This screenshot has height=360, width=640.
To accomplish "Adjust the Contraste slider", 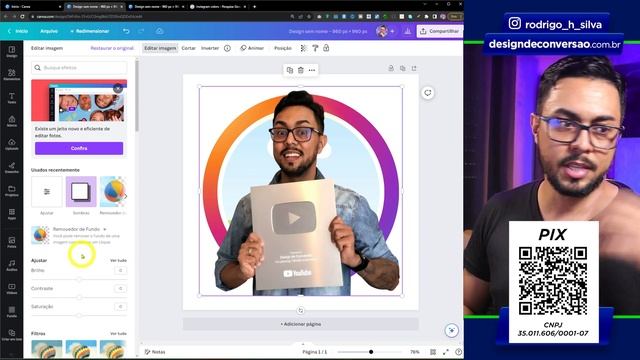I will click(79, 298).
